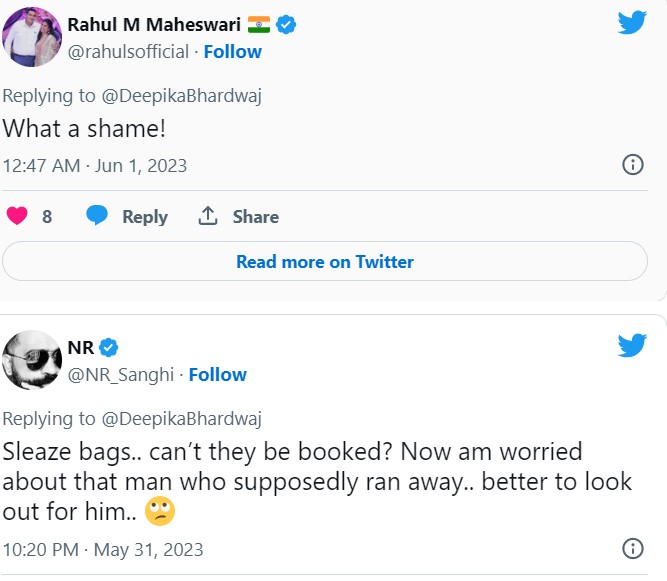Follow @NR_Sanghi
The height and width of the screenshot is (581, 667).
[x=217, y=375]
